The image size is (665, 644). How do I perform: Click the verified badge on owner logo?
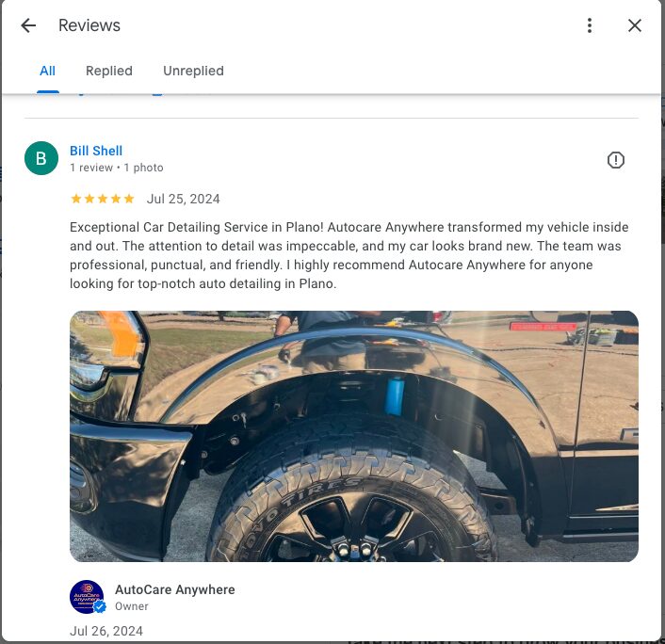pyautogui.click(x=100, y=607)
